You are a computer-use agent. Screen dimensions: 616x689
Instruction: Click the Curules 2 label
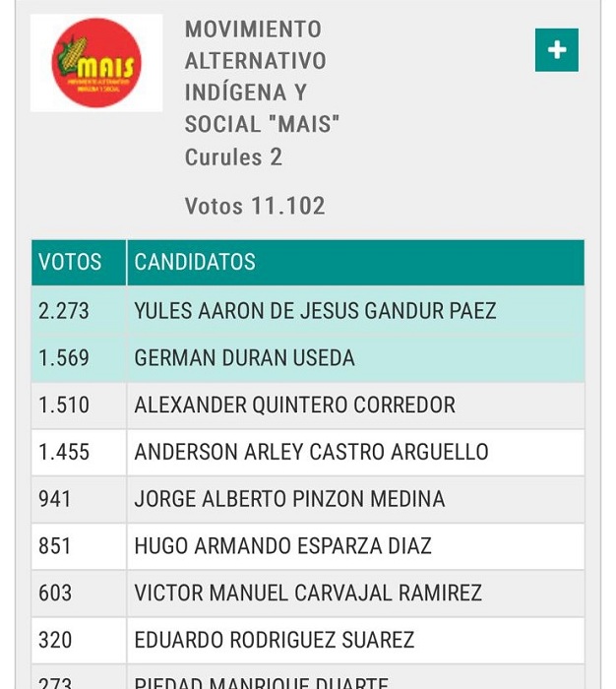[233, 157]
